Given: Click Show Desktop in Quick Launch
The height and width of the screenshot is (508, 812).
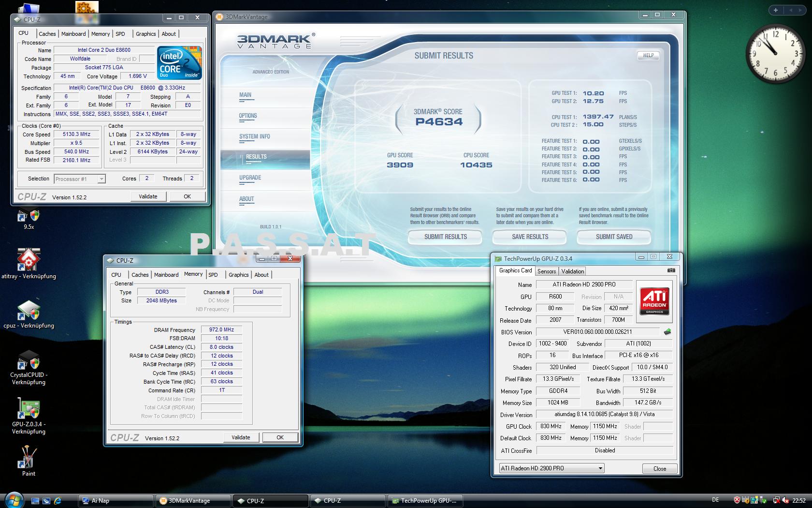Looking at the screenshot, I should point(36,501).
